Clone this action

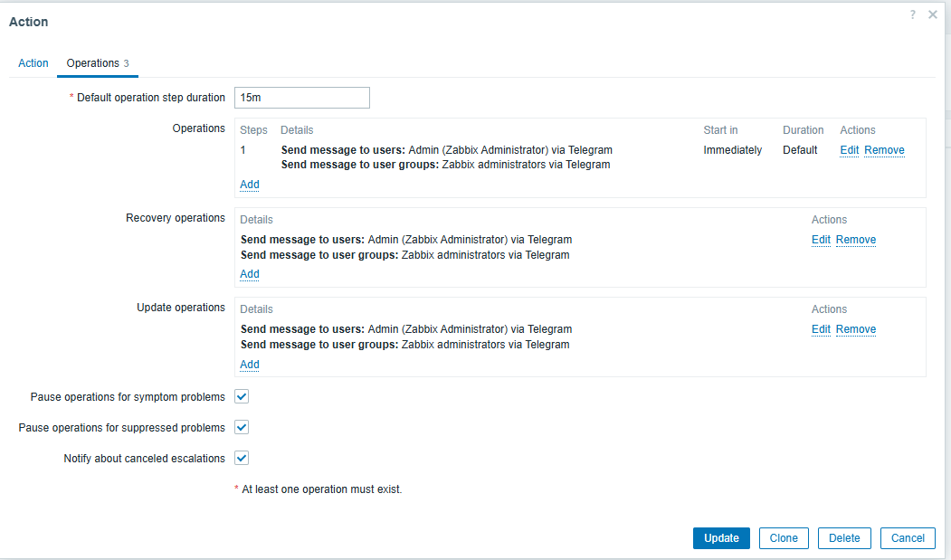pyautogui.click(x=784, y=538)
